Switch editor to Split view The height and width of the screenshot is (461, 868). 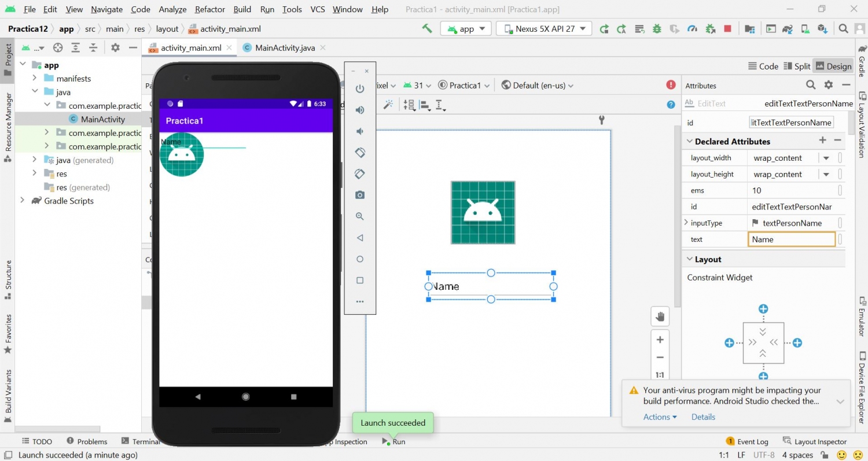pyautogui.click(x=797, y=66)
